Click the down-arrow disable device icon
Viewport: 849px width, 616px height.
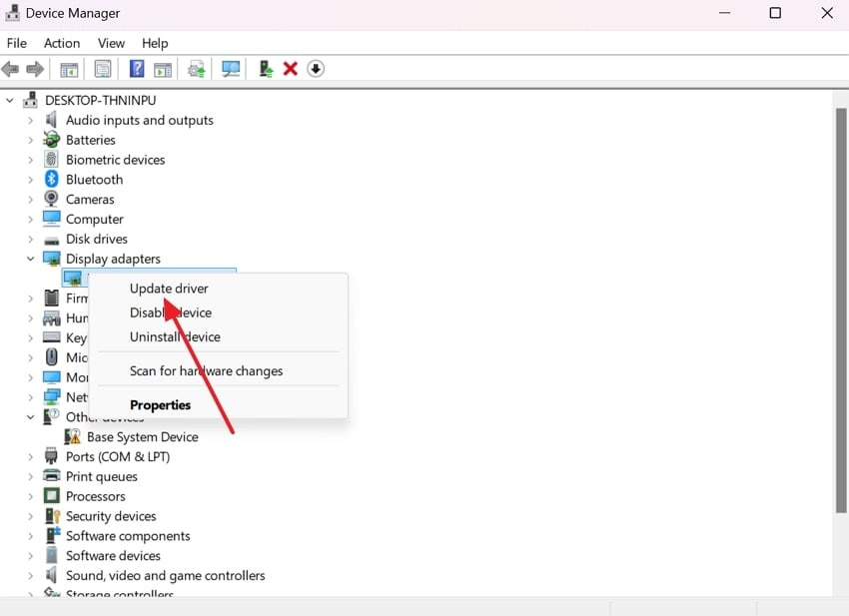(x=316, y=69)
